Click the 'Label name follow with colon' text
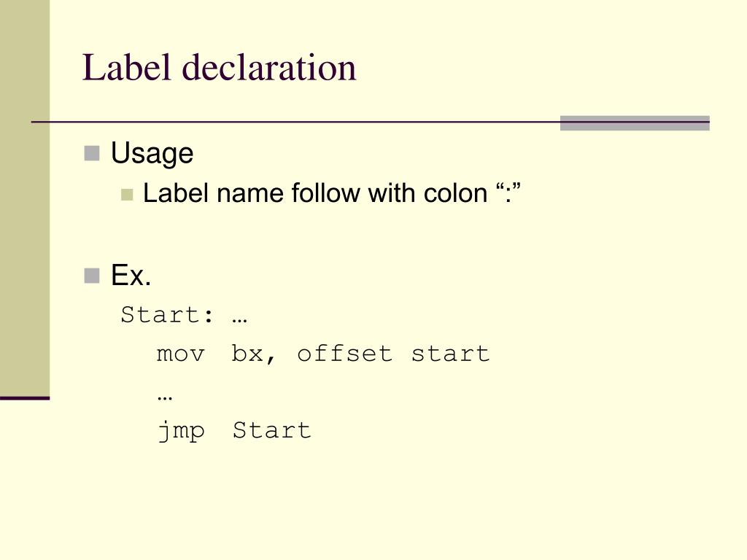Viewport: 747px width, 560px height. (x=315, y=193)
